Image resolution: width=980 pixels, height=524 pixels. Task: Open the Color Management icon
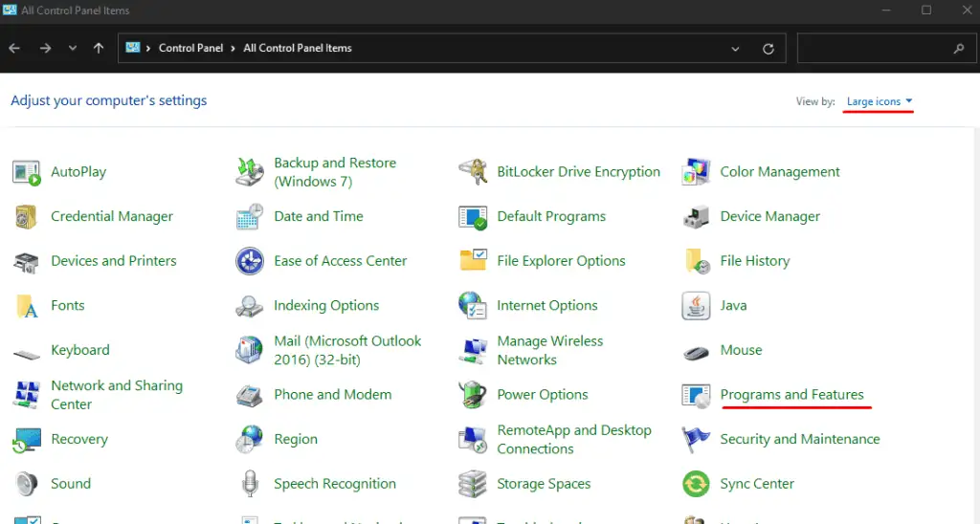(x=696, y=172)
